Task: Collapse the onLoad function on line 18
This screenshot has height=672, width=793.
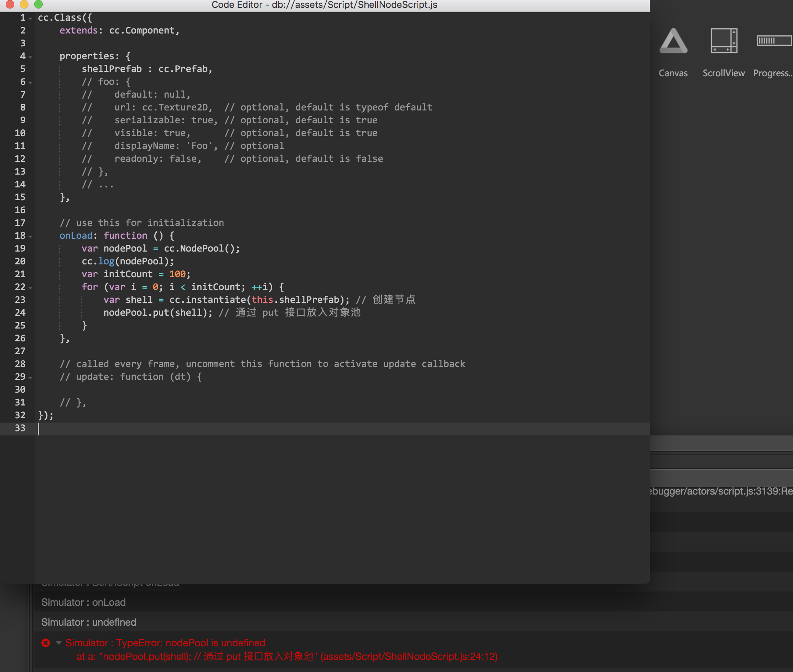Action: (x=31, y=237)
